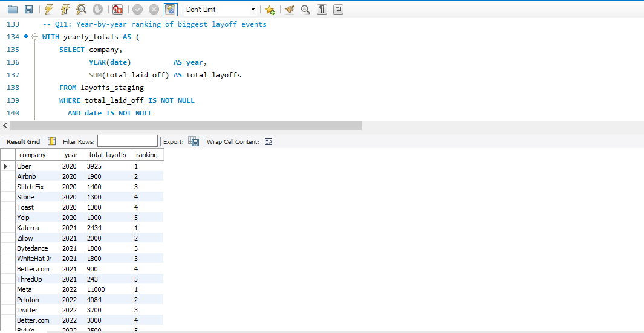Select the Yelp company cell
This screenshot has width=644, height=333.
coord(37,218)
